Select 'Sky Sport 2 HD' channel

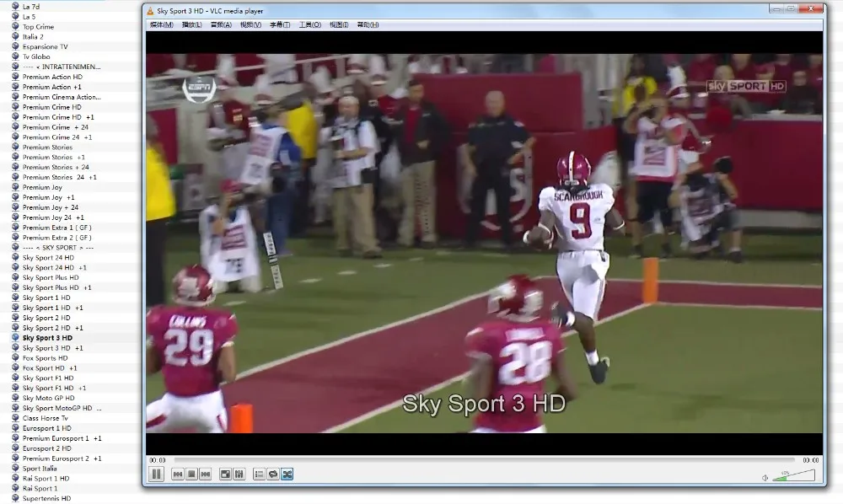click(x=46, y=318)
